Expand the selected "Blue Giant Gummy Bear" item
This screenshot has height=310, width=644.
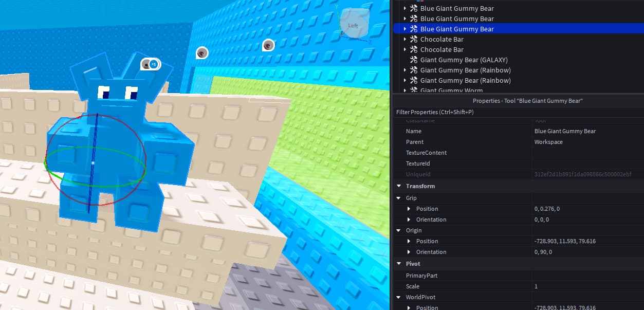pos(404,29)
